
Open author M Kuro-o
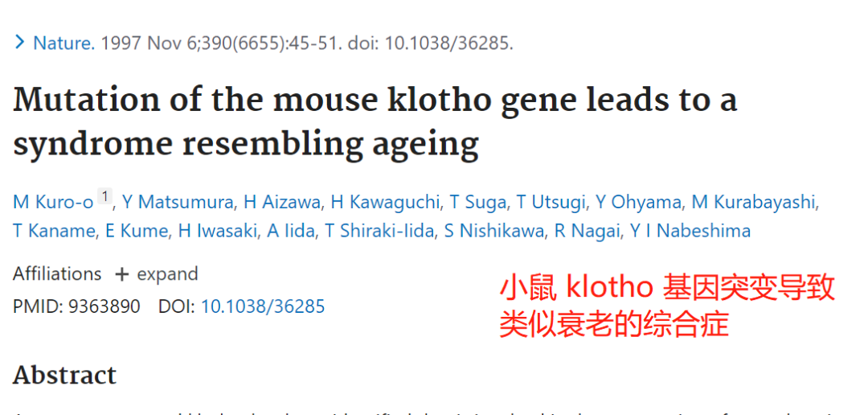pos(53,203)
